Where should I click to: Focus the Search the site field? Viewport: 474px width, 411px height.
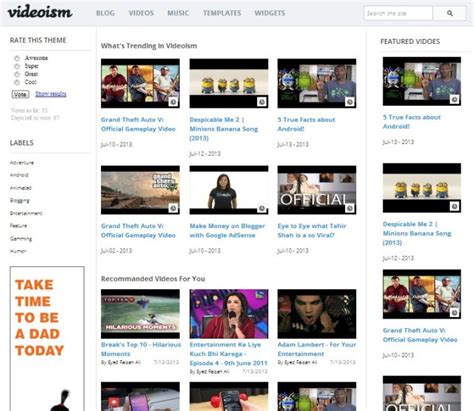[398, 13]
